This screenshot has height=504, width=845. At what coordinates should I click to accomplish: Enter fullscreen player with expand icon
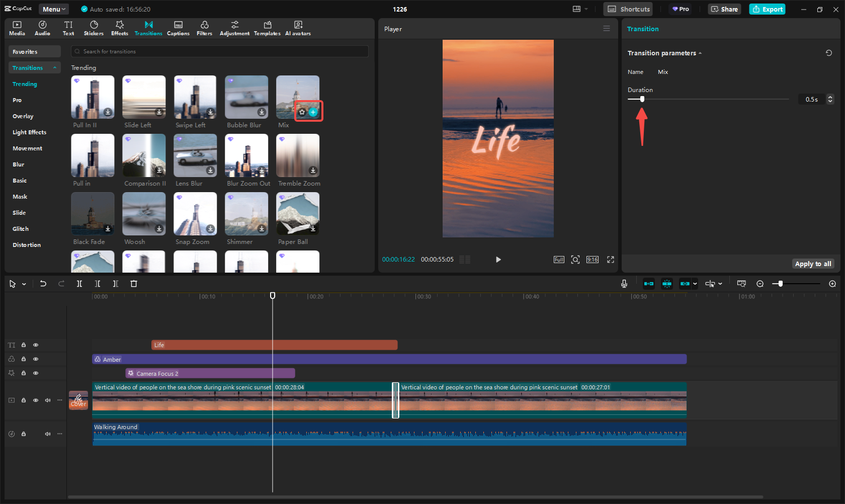pyautogui.click(x=611, y=260)
